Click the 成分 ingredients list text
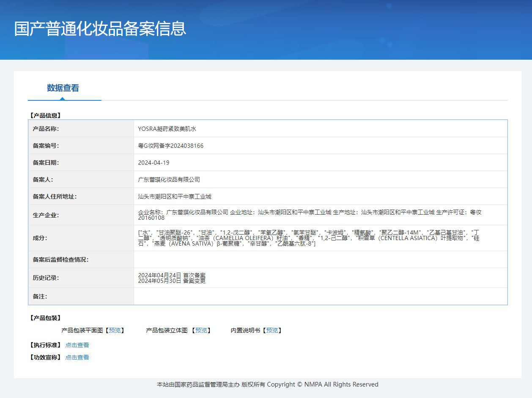This screenshot has width=532, height=398. tap(309, 238)
